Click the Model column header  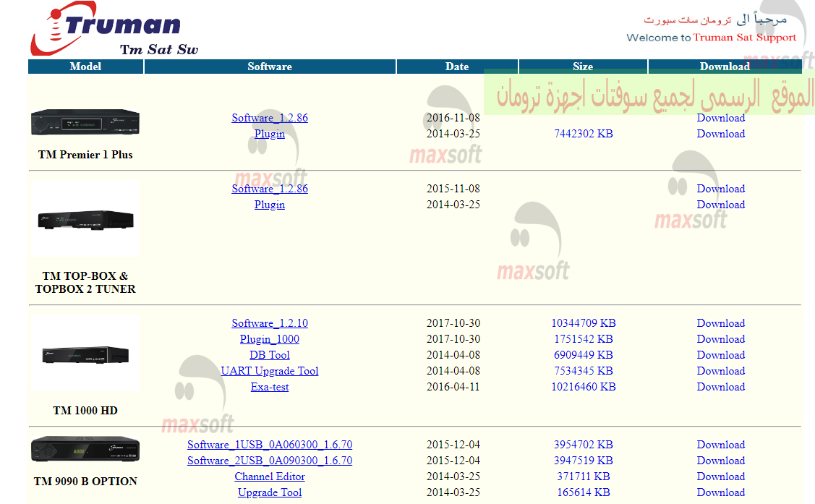[x=85, y=67]
